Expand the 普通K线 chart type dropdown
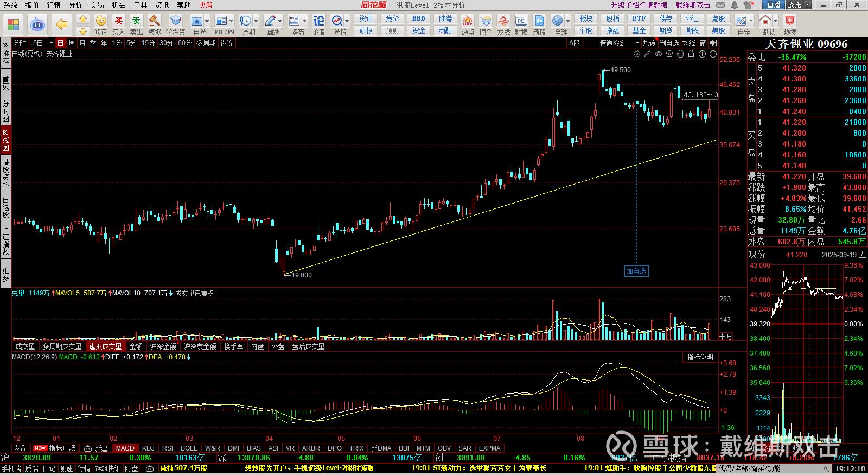868x475 pixels. pyautogui.click(x=637, y=43)
